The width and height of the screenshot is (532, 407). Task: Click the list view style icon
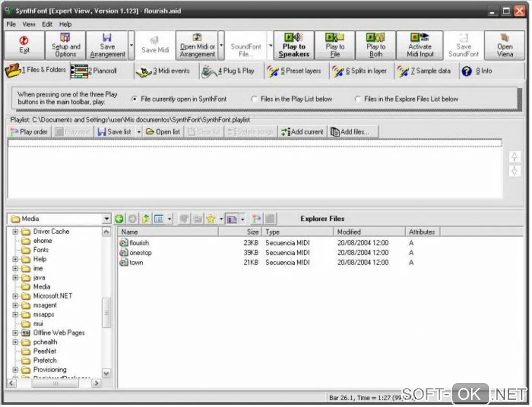pyautogui.click(x=159, y=219)
